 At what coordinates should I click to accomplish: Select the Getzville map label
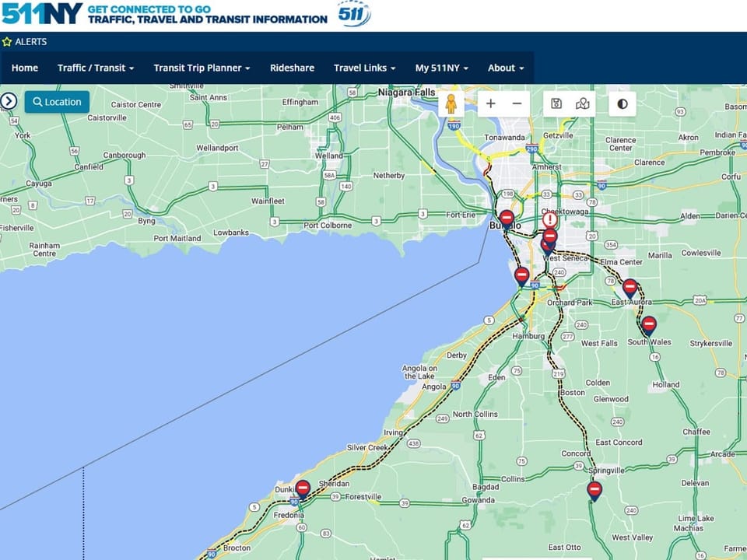(558, 135)
